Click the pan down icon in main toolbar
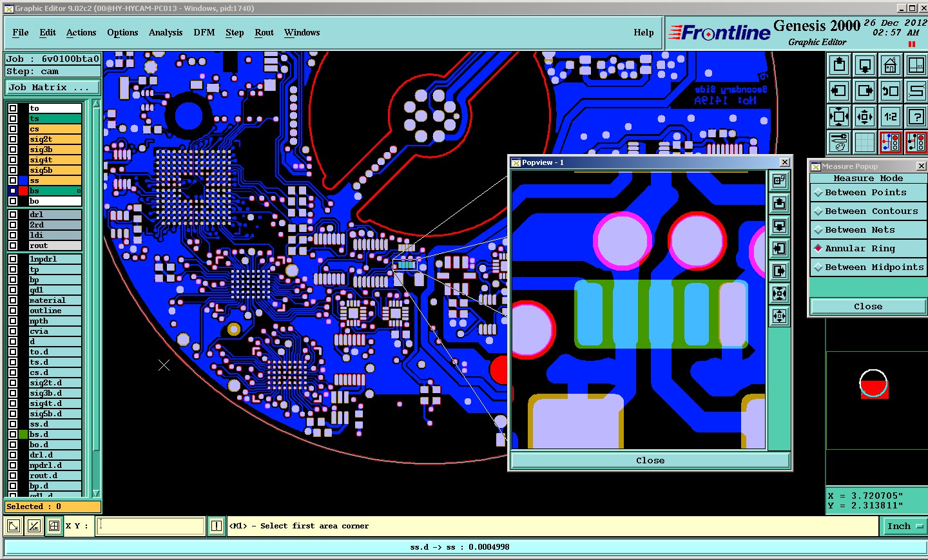This screenshot has width=928, height=560. coord(865,65)
